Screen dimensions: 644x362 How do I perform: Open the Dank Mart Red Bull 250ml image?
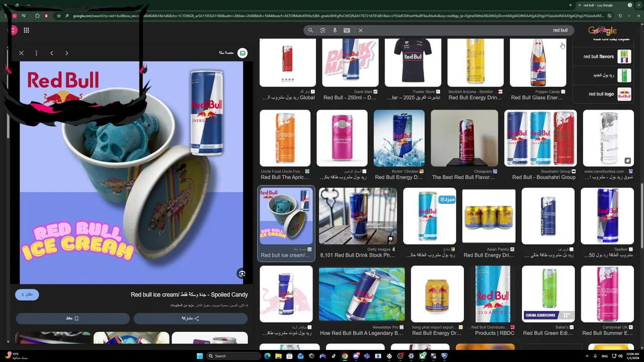(350, 62)
